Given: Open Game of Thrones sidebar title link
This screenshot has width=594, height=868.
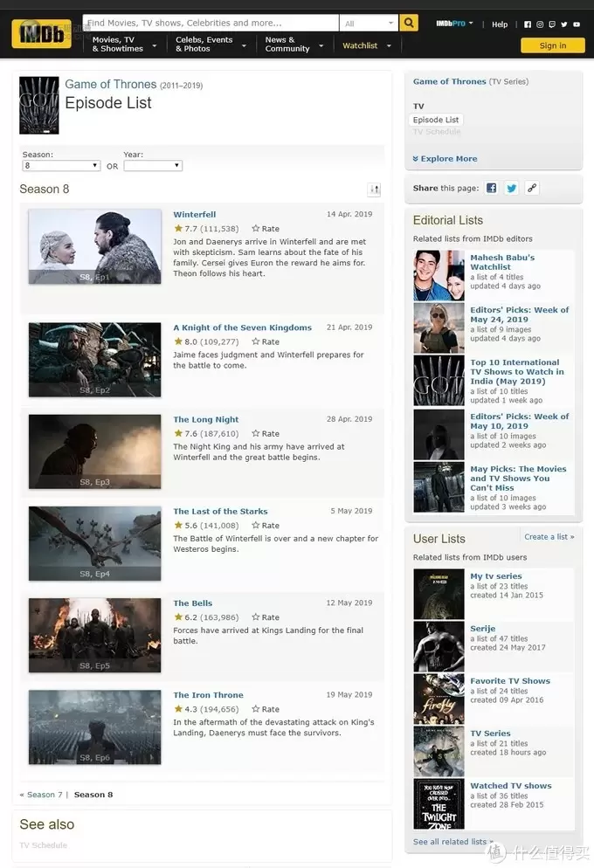Looking at the screenshot, I should point(450,81).
